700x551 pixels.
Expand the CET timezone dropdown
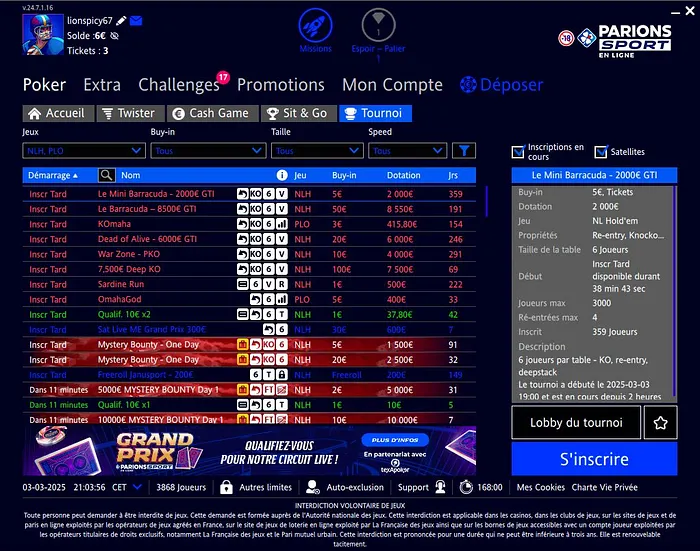click(x=138, y=487)
